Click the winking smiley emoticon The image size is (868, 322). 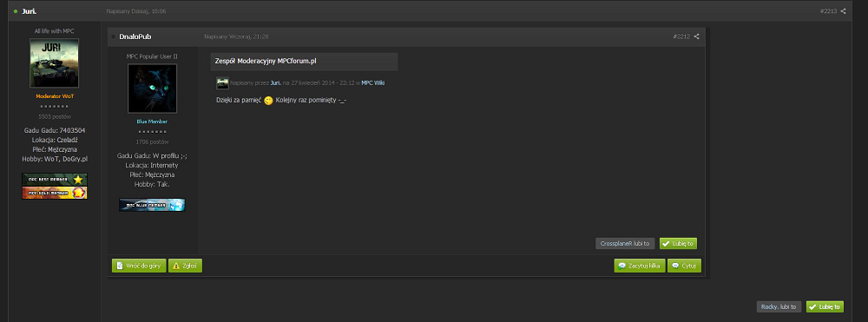(268, 101)
